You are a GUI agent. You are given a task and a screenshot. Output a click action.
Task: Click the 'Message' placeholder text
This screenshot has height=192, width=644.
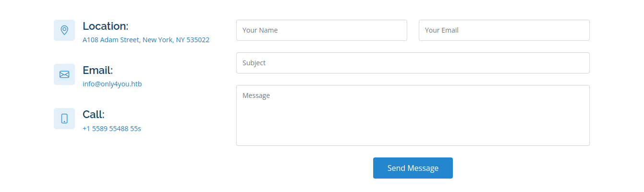(x=256, y=96)
